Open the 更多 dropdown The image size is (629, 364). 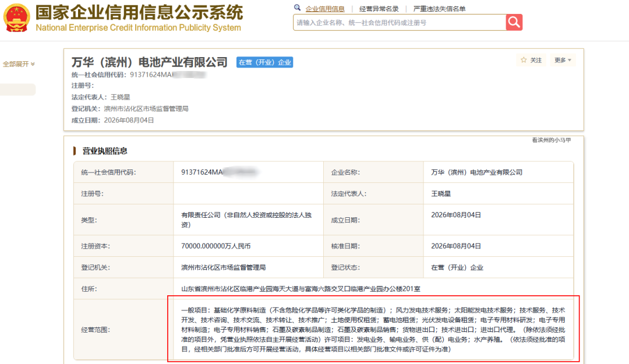click(x=563, y=60)
